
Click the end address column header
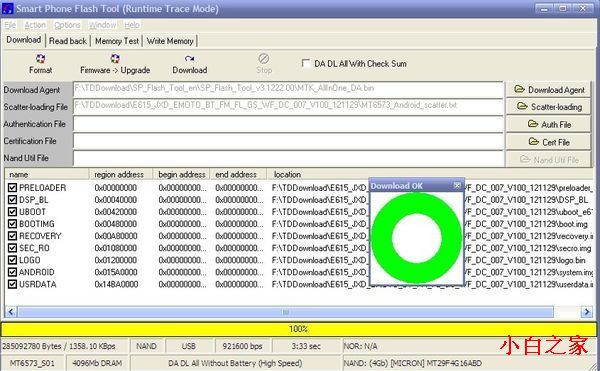(x=238, y=174)
